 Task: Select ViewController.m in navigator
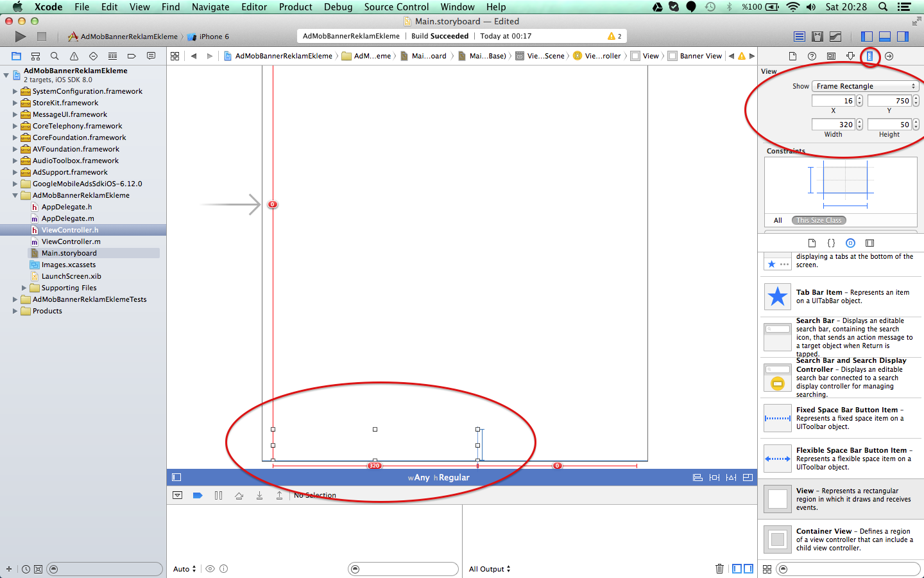click(x=71, y=241)
